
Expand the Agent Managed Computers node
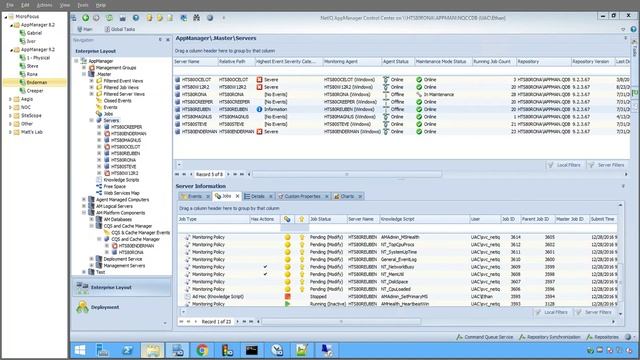pos(84,200)
